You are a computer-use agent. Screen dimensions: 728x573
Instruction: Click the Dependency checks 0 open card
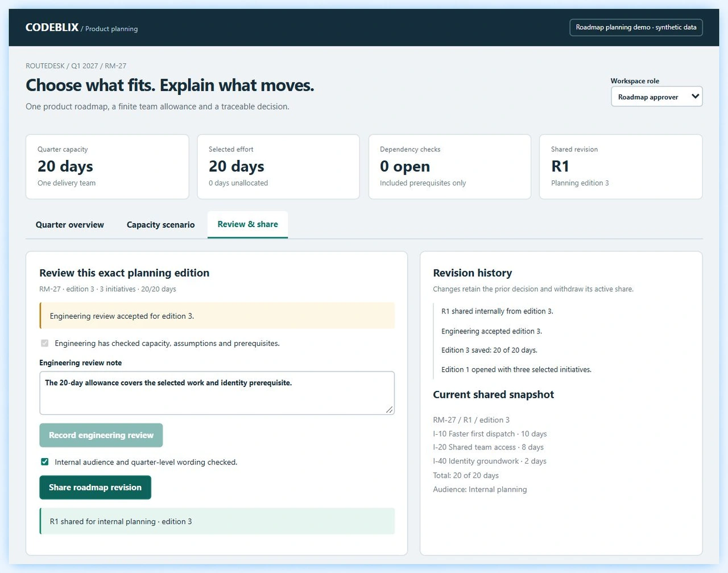pos(450,167)
